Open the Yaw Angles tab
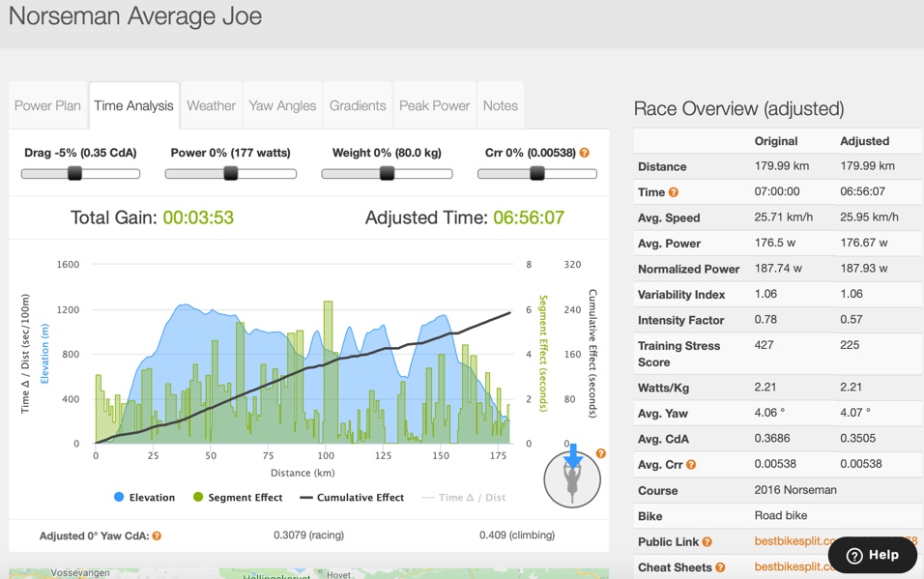The width and height of the screenshot is (924, 579). [x=282, y=105]
